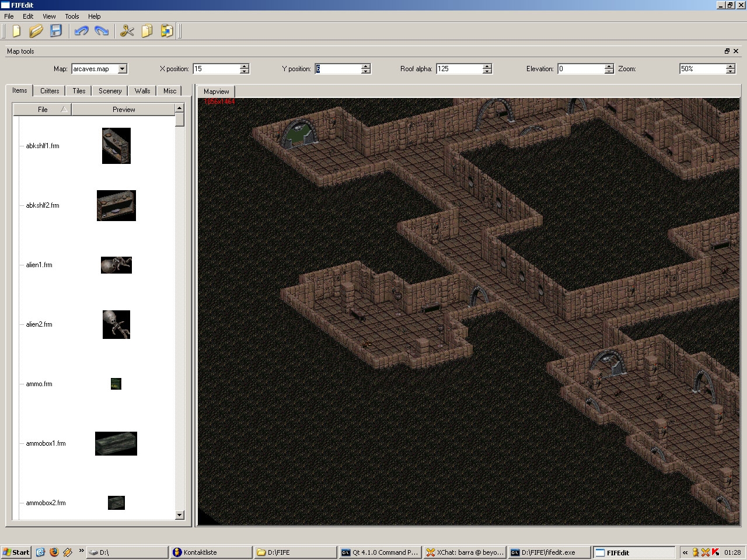Switch to the Tiles tab
This screenshot has width=747, height=560.
pos(79,91)
